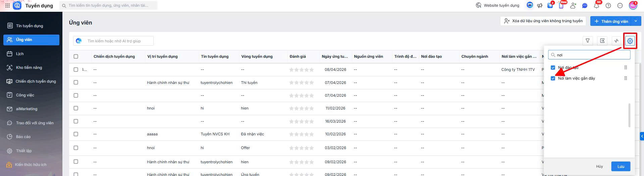This screenshot has height=176, width=644.
Task: Uncheck the "Nơi đào tạo" column checkbox
Action: pyautogui.click(x=553, y=68)
